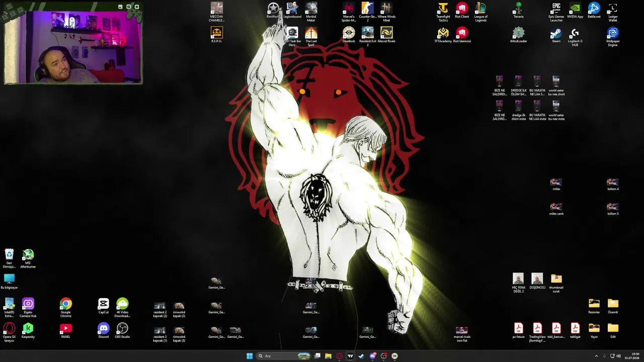Select the resident 2 kapoak (2) thumbnail
644x362 pixels.
pos(160,309)
